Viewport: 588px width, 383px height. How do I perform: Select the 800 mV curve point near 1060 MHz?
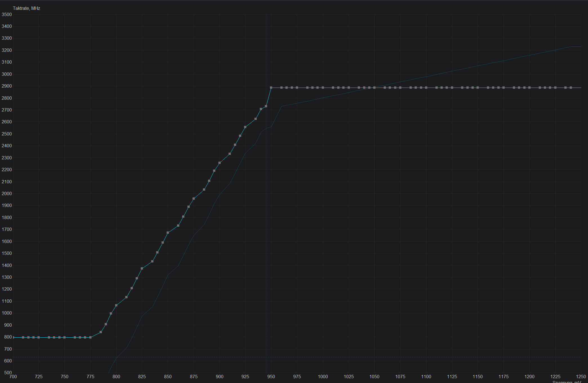[116, 305]
